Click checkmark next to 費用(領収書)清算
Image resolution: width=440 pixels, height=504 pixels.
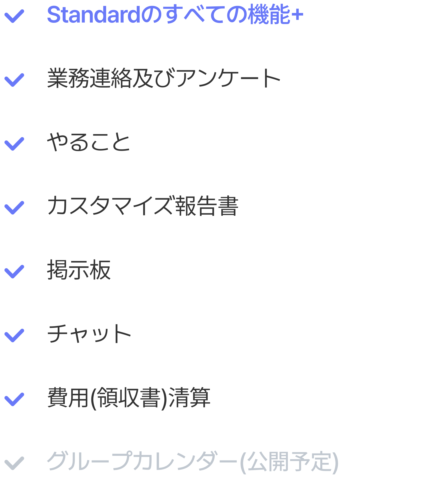pyautogui.click(x=14, y=399)
